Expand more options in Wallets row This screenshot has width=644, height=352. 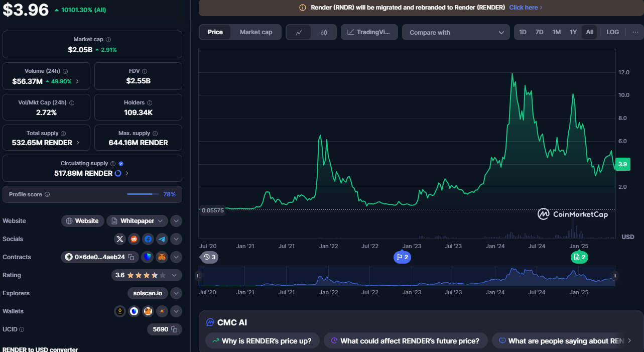point(176,311)
